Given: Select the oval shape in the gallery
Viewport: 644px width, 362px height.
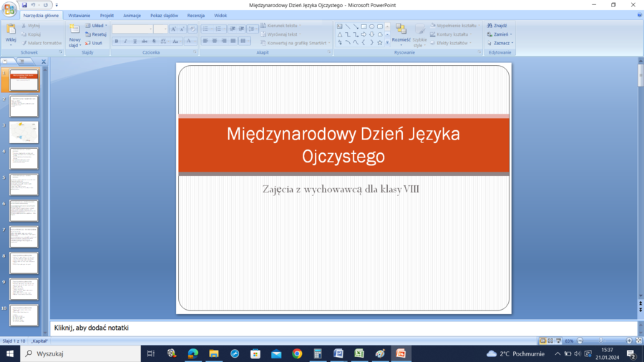Looking at the screenshot, I should [x=371, y=26].
